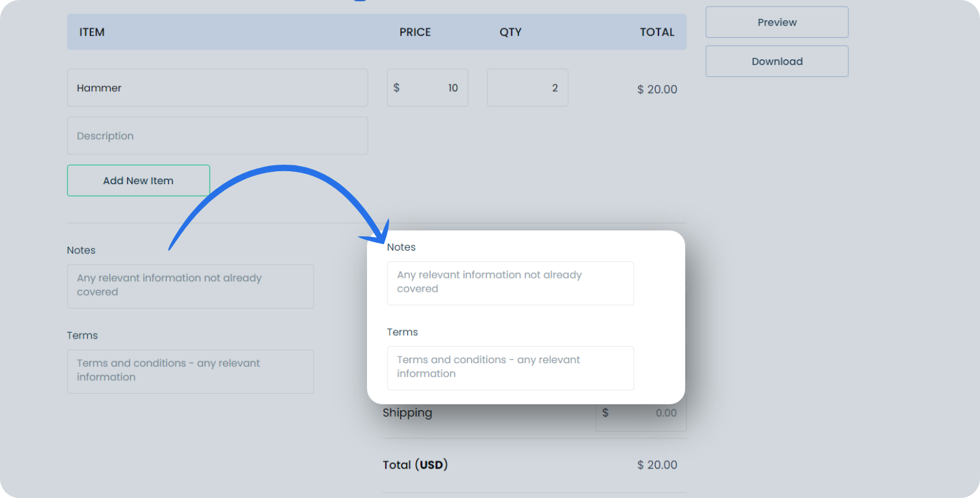Viewport: 980px width, 498px height.
Task: Click the Download button
Action: [x=777, y=61]
